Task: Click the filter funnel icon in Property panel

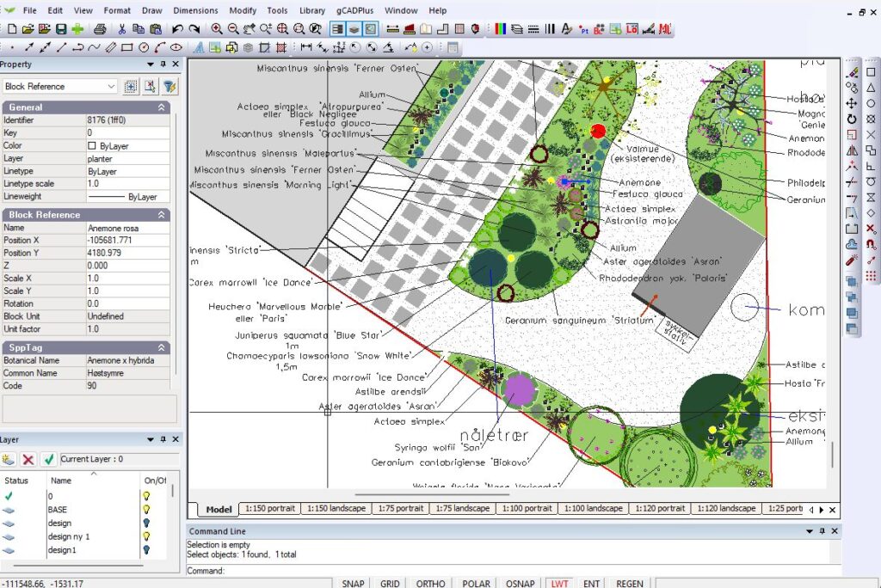Action: (x=169, y=87)
